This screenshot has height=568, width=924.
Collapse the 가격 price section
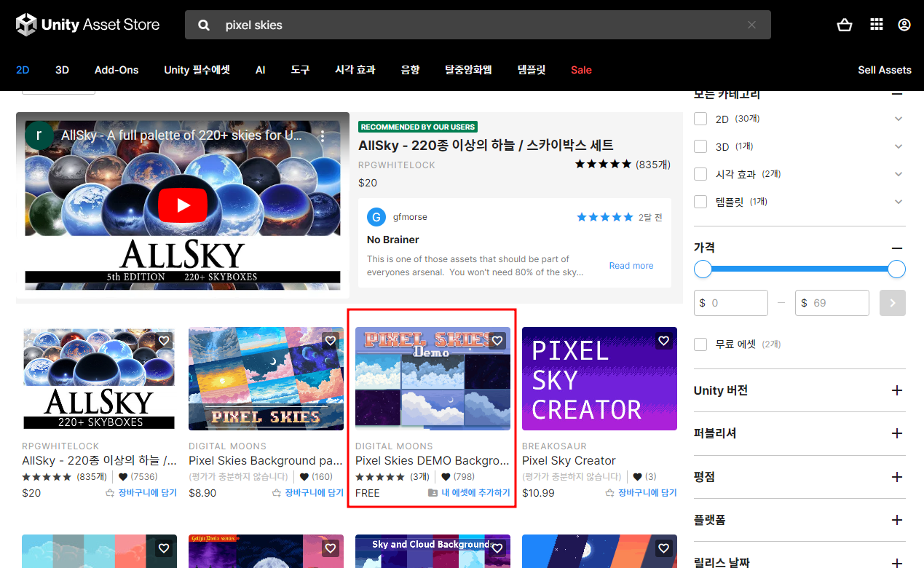(x=897, y=248)
